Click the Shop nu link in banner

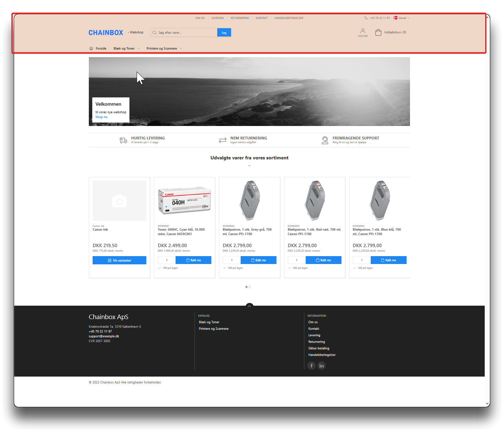click(101, 117)
